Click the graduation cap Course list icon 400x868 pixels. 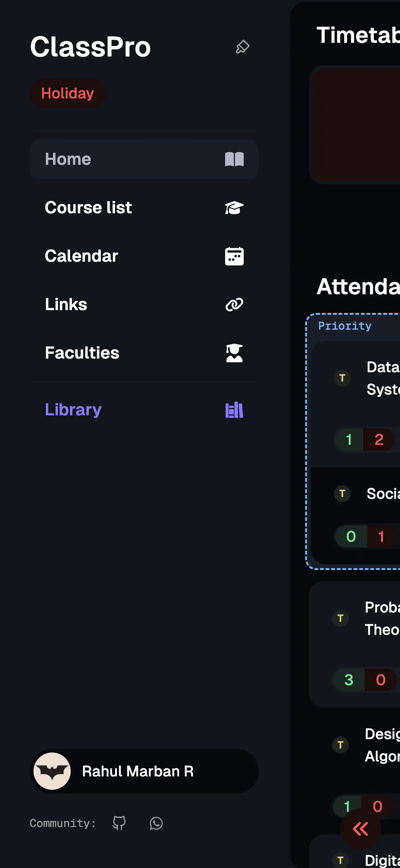(234, 208)
